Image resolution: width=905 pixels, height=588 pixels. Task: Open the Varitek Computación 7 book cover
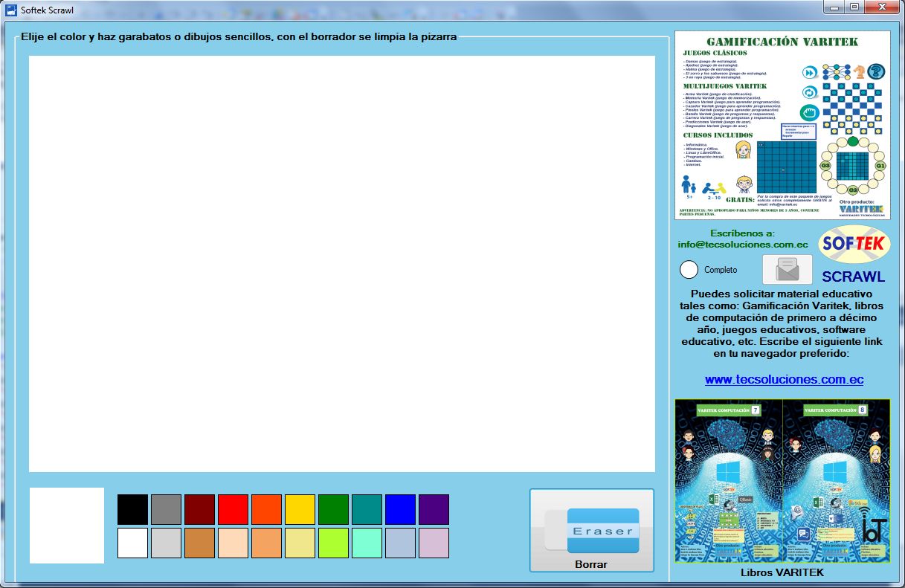pyautogui.click(x=729, y=481)
